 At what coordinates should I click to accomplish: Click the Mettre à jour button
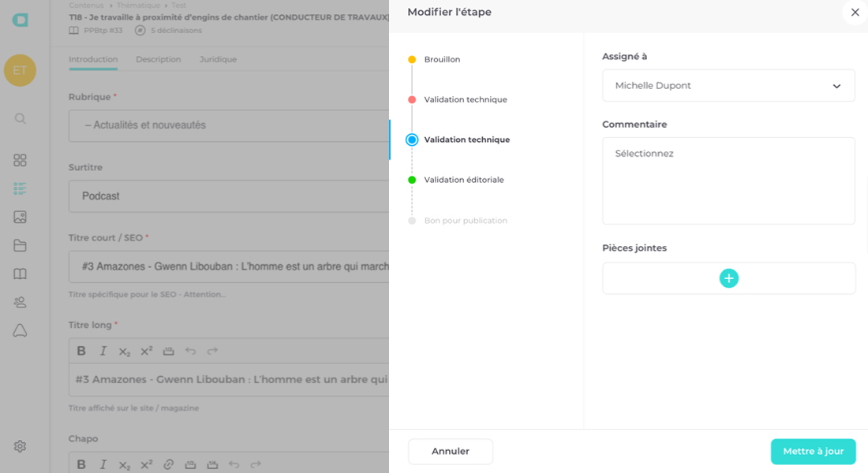813,452
